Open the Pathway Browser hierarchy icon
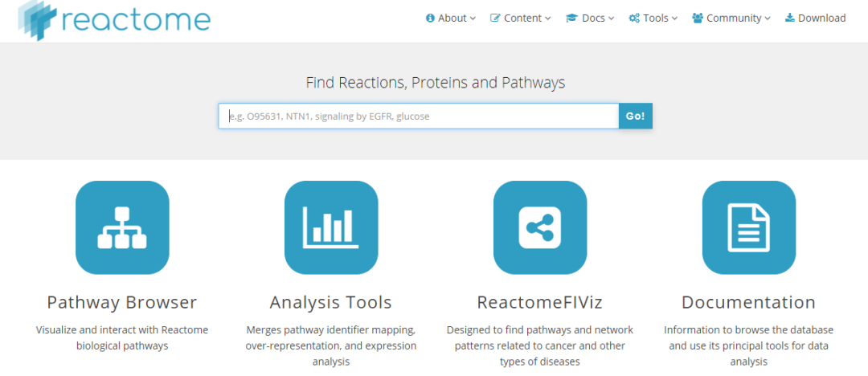Image resolution: width=868 pixels, height=376 pixels. tap(122, 227)
